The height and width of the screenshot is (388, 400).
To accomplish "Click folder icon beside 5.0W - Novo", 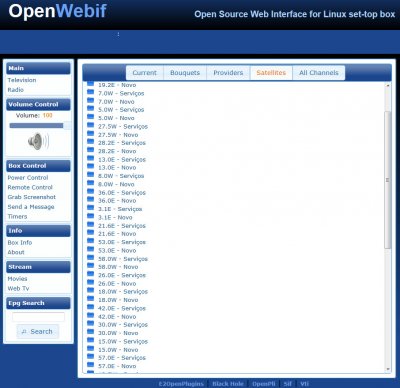I will click(x=90, y=117).
